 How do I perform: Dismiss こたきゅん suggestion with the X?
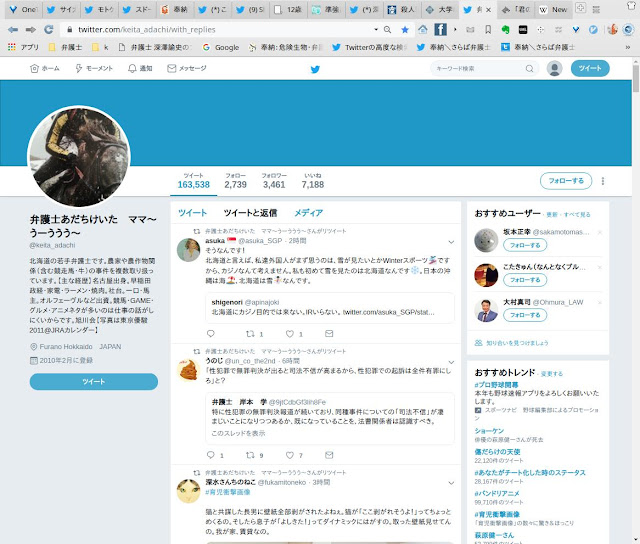[x=600, y=268]
